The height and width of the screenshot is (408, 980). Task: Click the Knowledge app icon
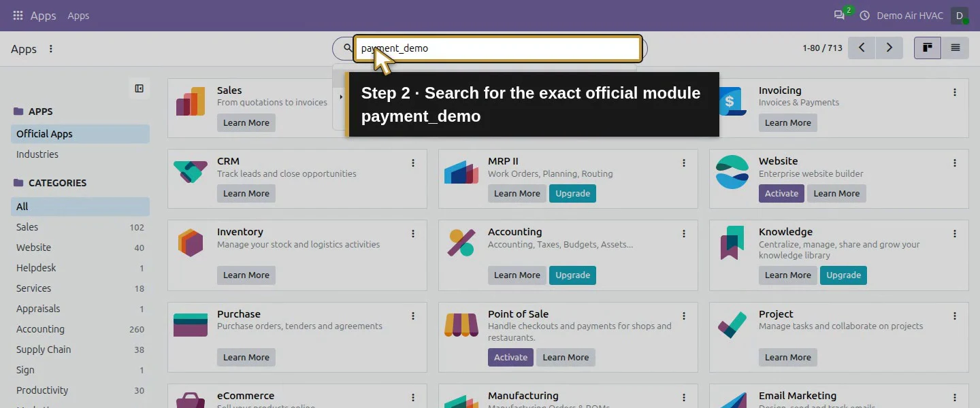point(732,243)
